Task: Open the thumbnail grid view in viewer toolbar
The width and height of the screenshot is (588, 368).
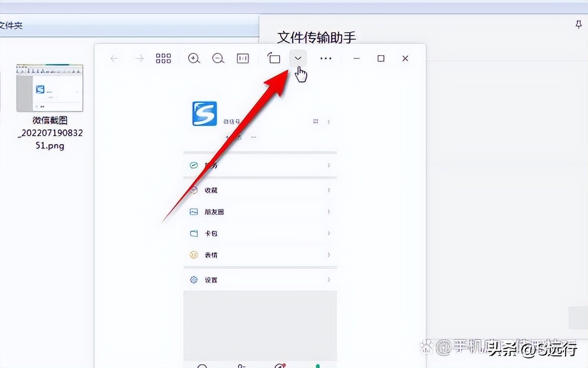Action: 164,58
